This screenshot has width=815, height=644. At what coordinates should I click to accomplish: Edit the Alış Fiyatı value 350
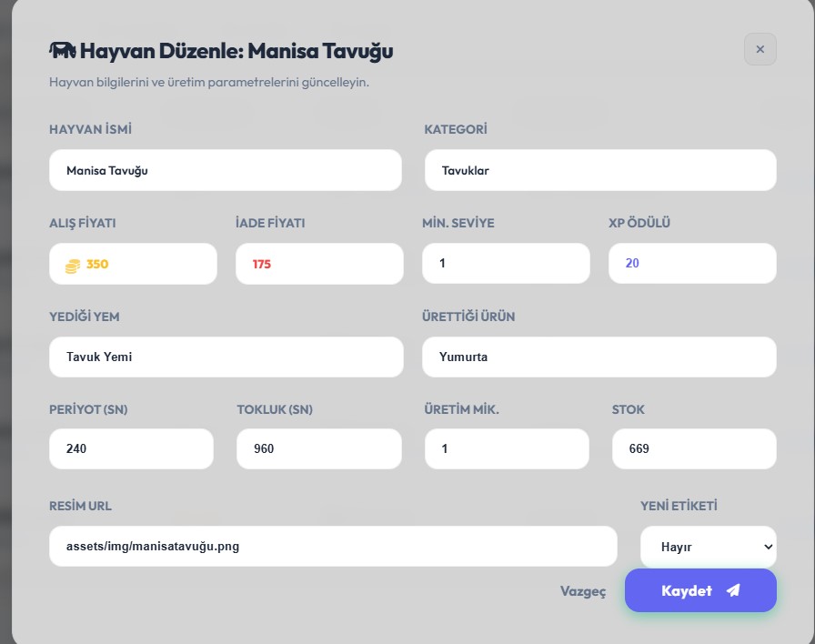[133, 264]
